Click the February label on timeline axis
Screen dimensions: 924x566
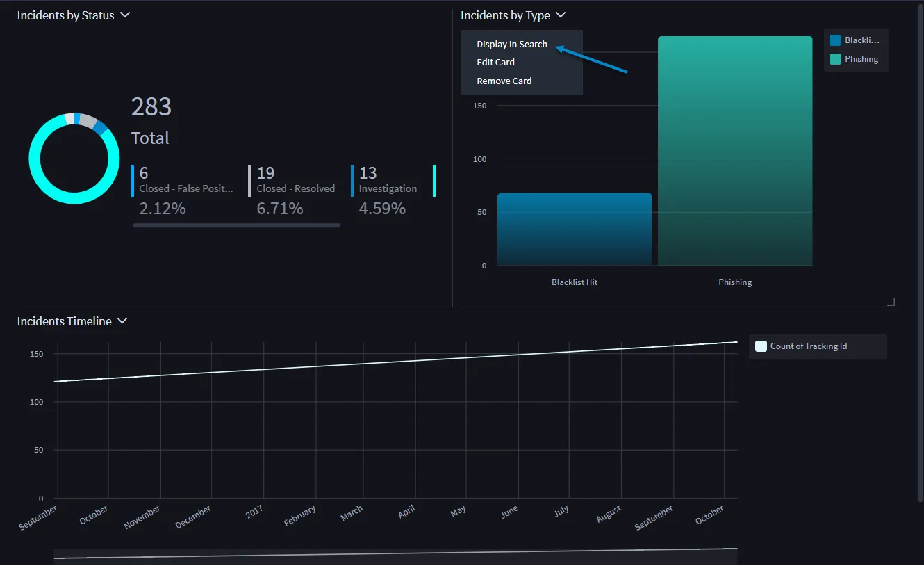[x=300, y=516]
